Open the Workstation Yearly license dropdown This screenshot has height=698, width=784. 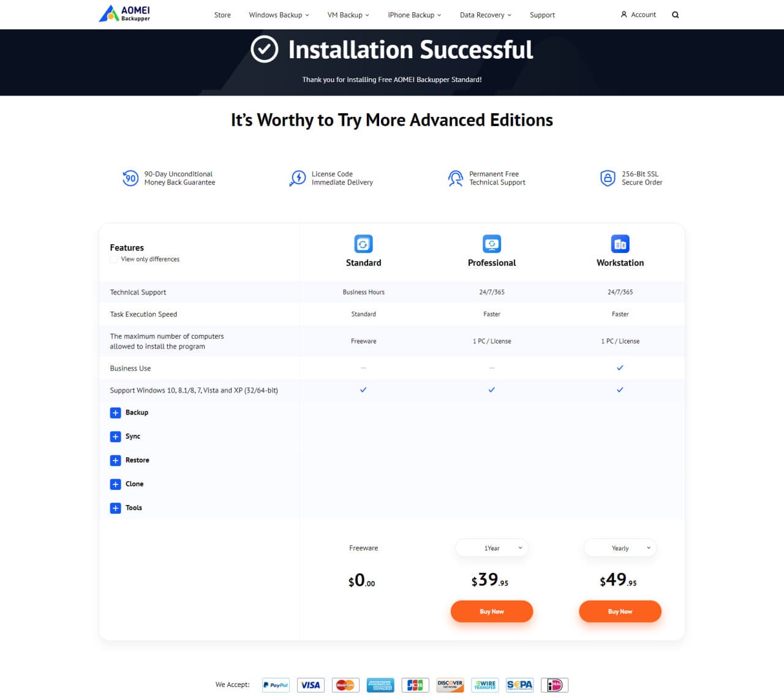tap(620, 548)
